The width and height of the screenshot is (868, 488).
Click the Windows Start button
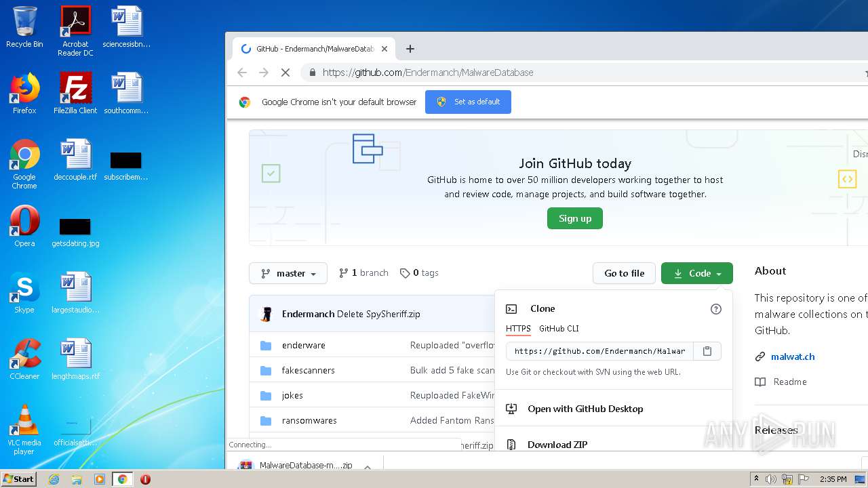coord(19,479)
